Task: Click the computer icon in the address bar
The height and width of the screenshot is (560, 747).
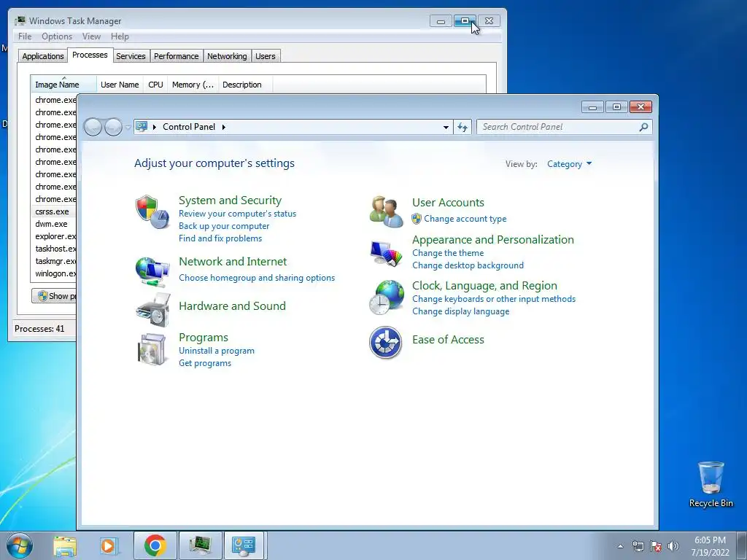Action: click(142, 127)
